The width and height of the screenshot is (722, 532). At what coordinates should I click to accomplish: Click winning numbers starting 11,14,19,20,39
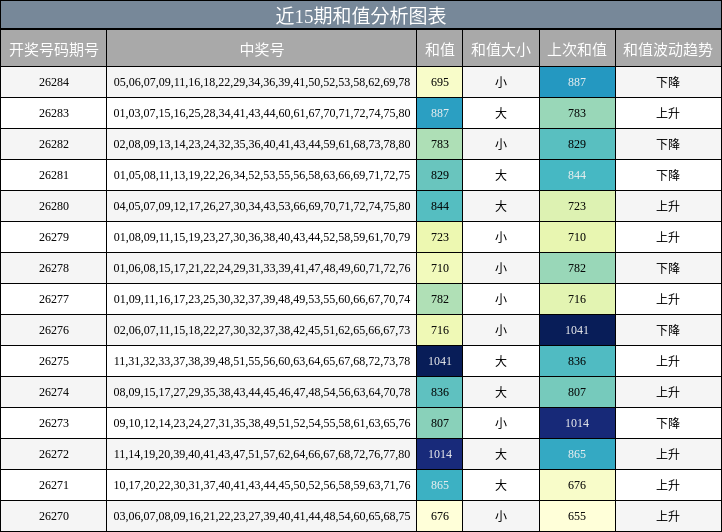click(262, 454)
